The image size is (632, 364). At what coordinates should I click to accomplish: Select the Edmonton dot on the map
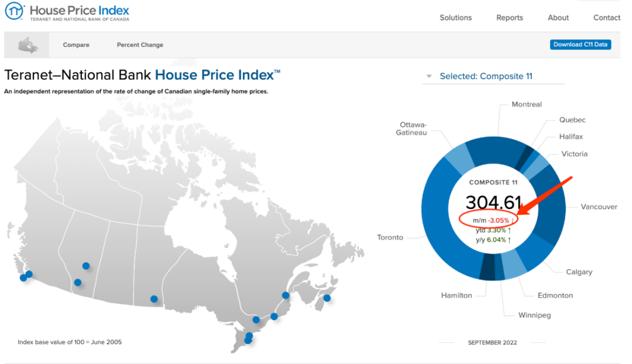86,266
